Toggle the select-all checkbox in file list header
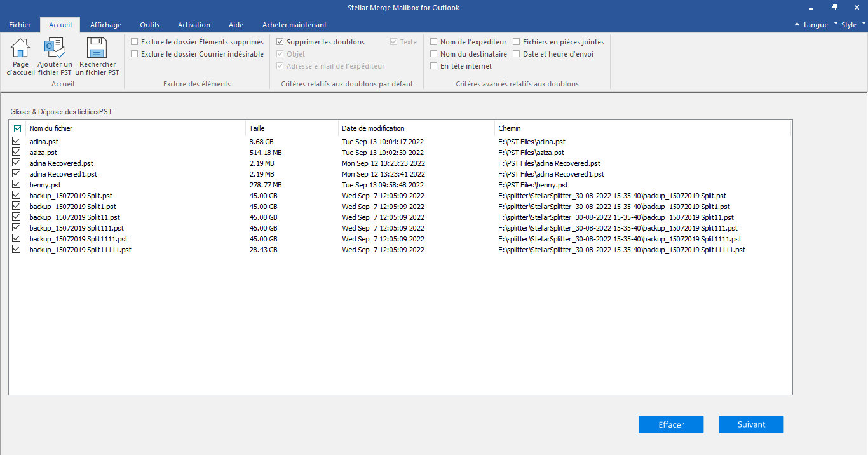Viewport: 868px width, 455px height. point(17,128)
